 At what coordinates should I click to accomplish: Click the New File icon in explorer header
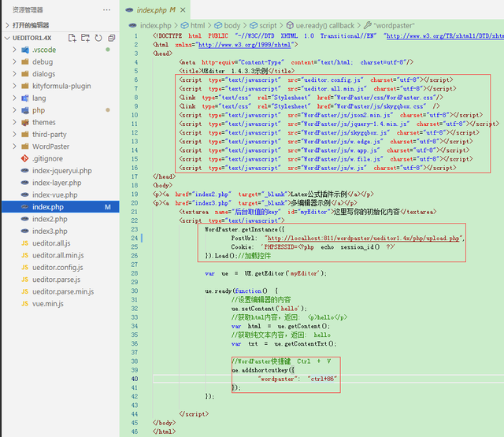(72, 38)
